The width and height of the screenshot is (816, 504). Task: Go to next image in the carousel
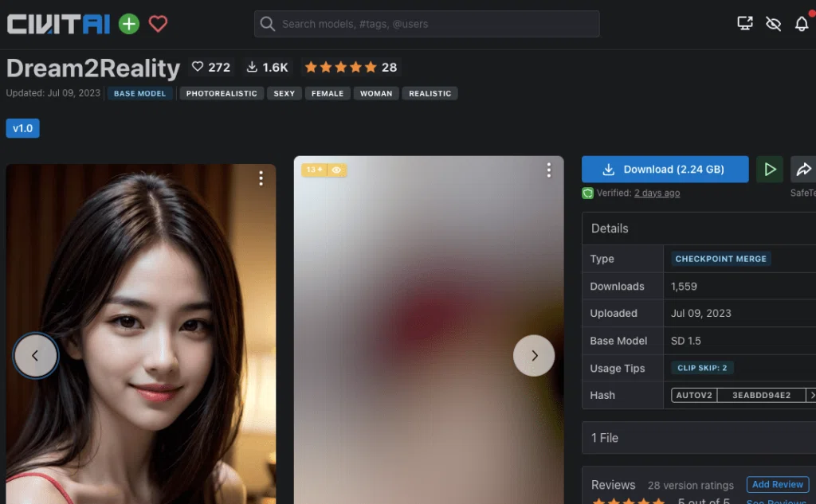pyautogui.click(x=534, y=356)
